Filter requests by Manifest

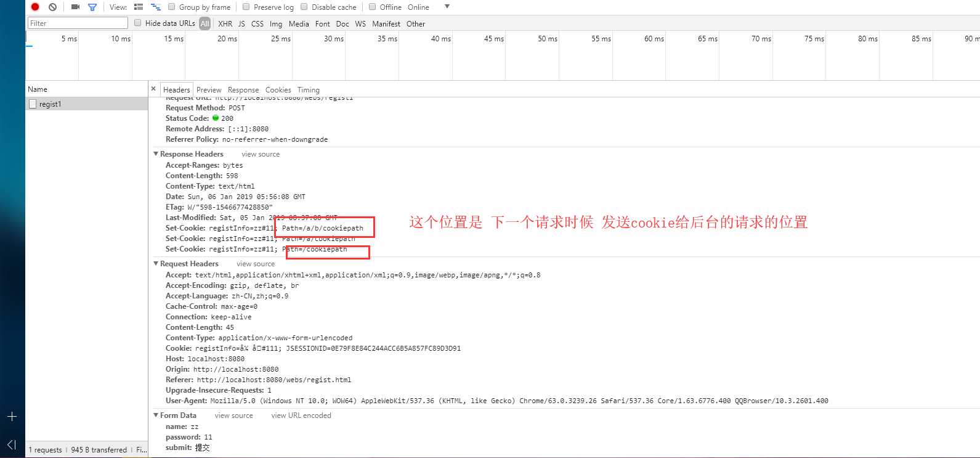[x=386, y=23]
